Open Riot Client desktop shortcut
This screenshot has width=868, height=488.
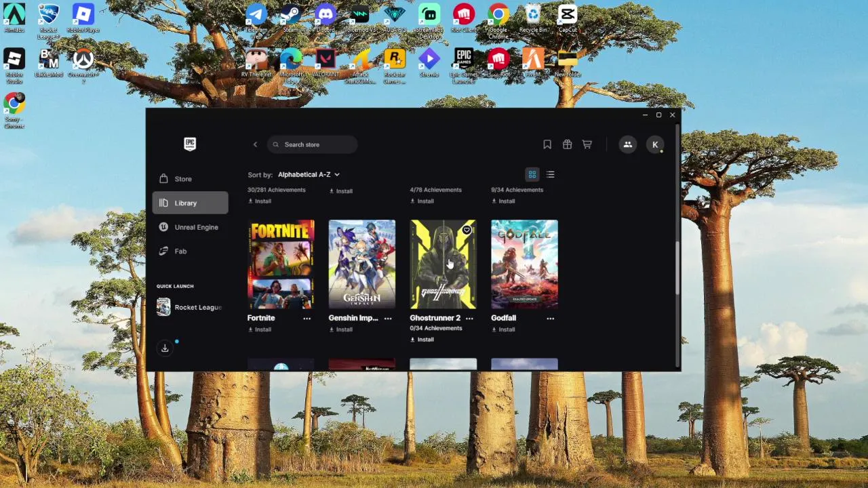tap(464, 18)
